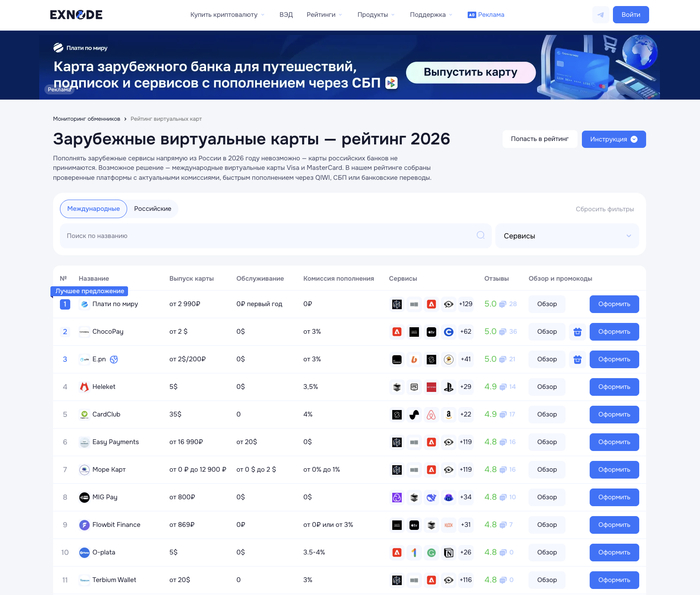Viewport: 700px width, 595px height.
Task: Click Оформить button for Heleket
Action: 613,387
